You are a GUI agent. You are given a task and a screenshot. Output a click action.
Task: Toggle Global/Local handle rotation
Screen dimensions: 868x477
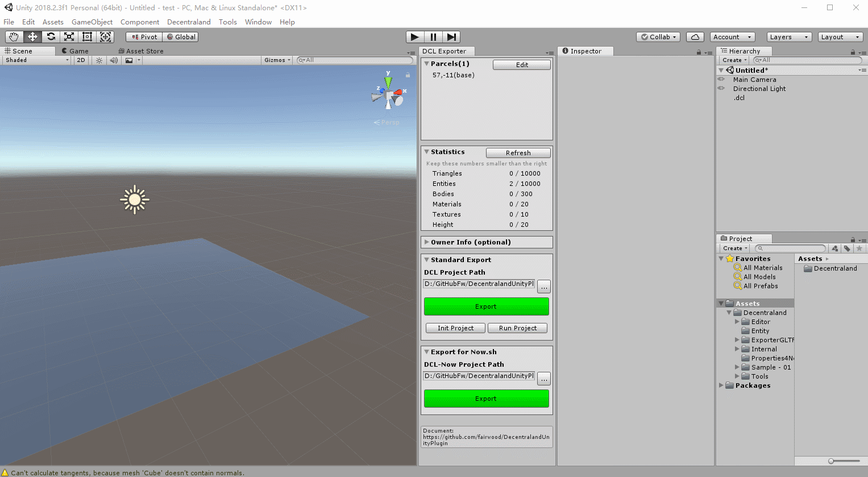click(x=181, y=37)
